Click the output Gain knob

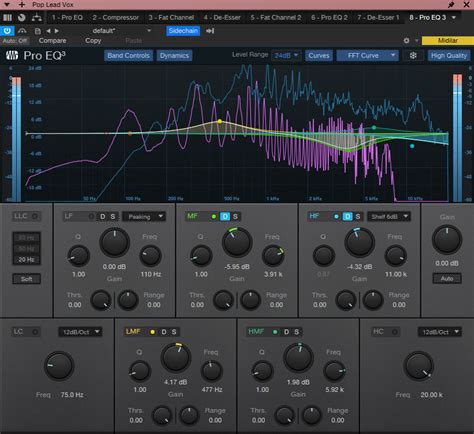(x=447, y=240)
